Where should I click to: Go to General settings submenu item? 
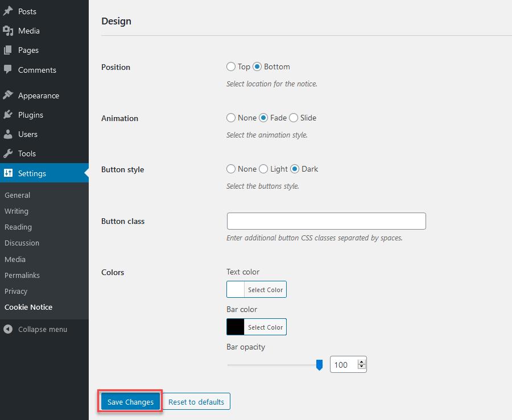[18, 195]
